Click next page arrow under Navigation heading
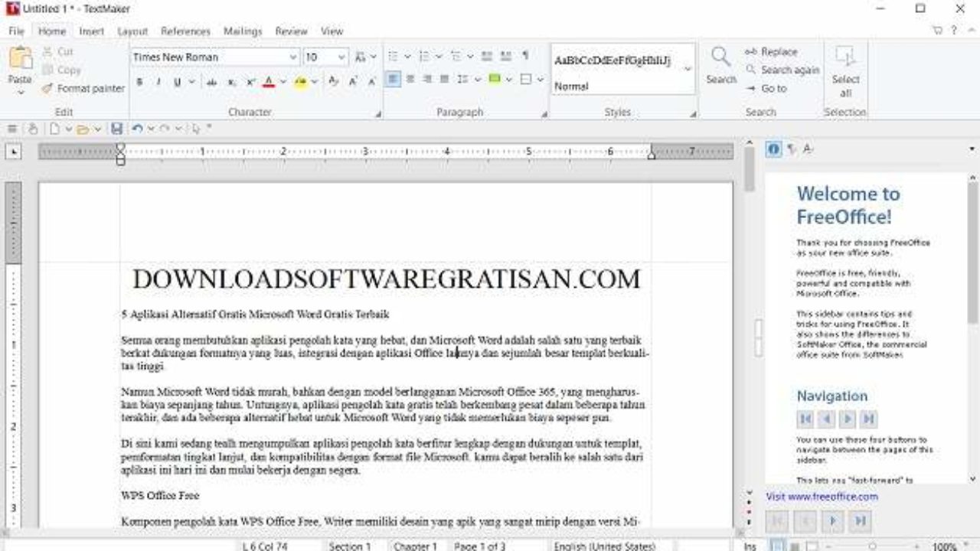 [x=847, y=419]
